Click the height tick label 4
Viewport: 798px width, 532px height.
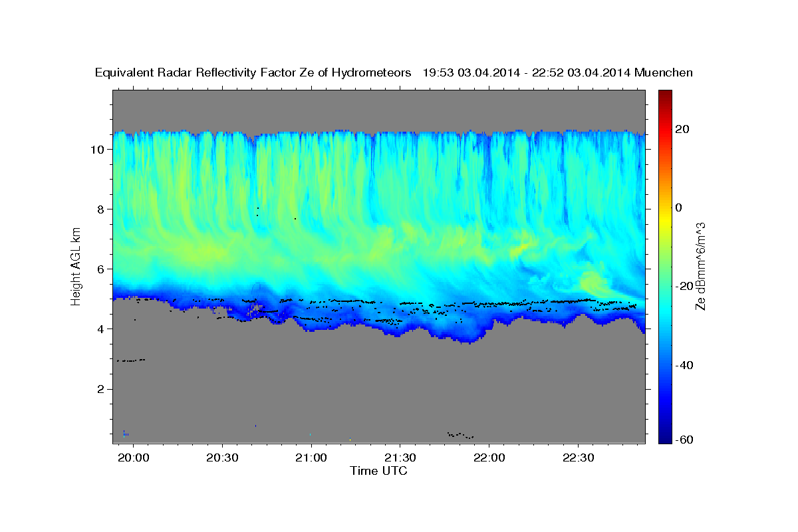(102, 329)
